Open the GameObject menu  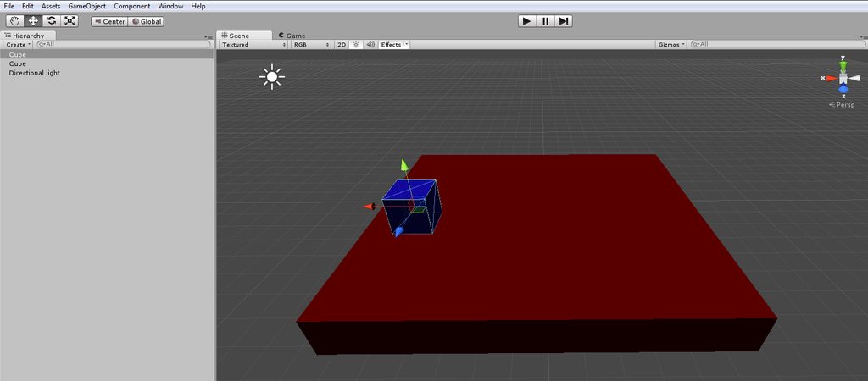(x=87, y=6)
